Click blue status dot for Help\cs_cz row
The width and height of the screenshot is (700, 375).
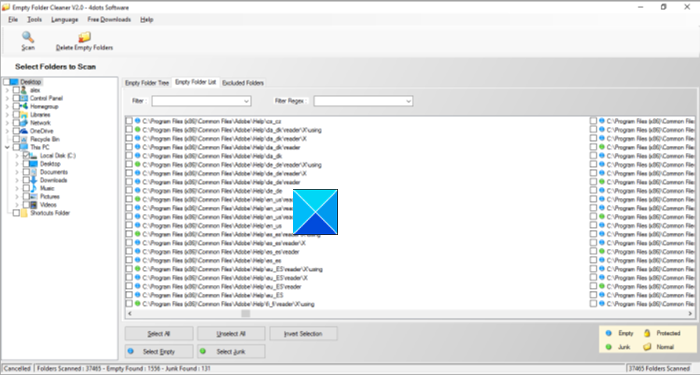point(138,121)
